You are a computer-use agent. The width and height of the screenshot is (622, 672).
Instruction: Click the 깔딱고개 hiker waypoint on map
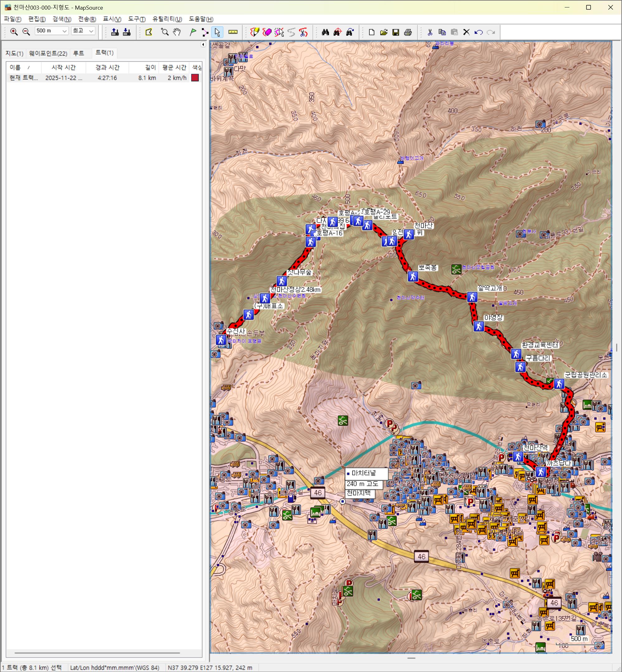(x=472, y=297)
